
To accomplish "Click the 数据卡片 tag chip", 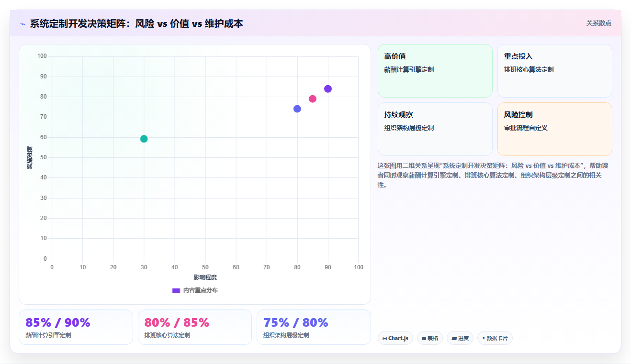I will 495,338.
